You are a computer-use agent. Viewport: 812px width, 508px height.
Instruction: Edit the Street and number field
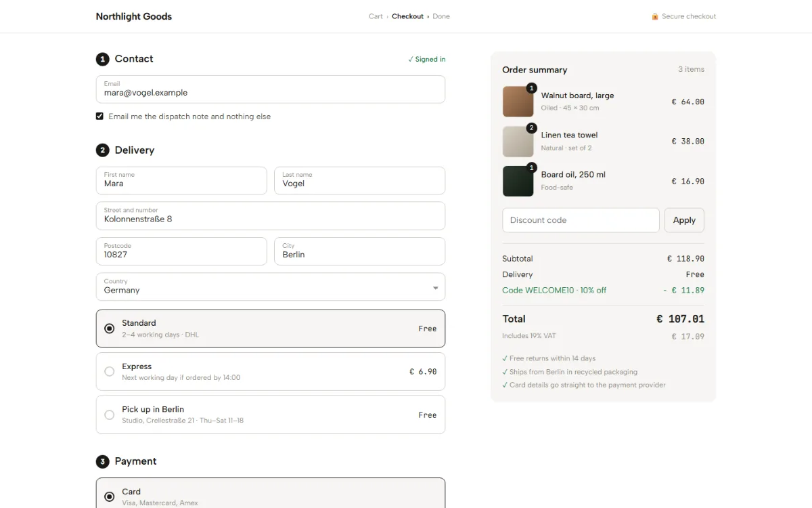[271, 216]
